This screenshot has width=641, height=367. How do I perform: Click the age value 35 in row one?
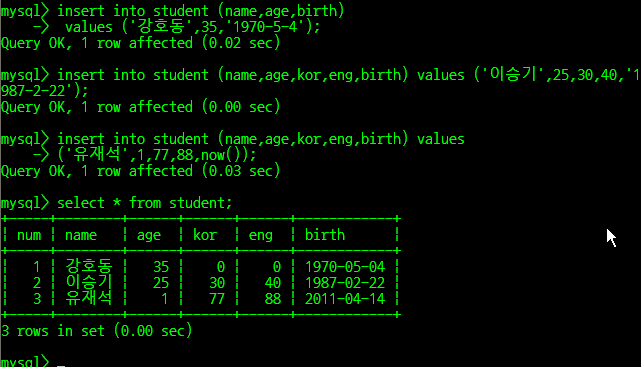[161, 267]
